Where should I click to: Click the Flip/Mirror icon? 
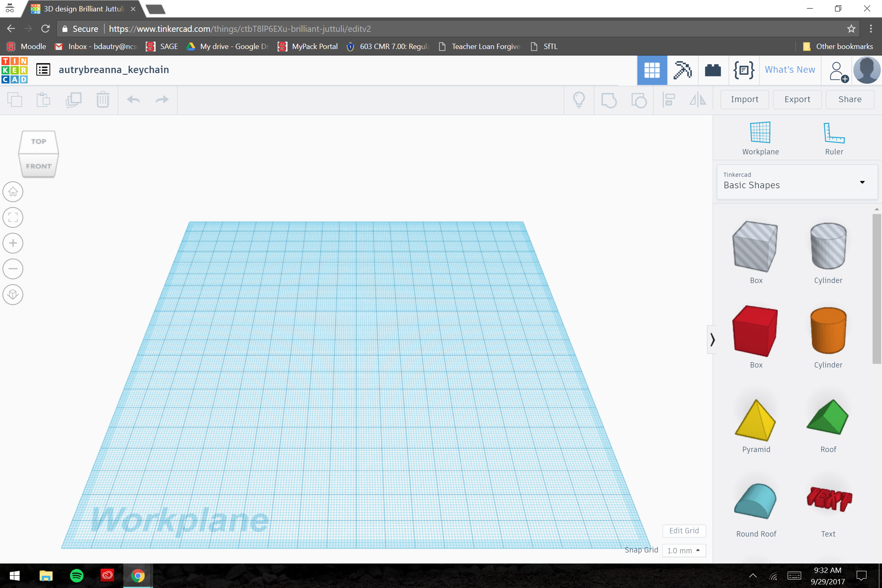pos(697,99)
